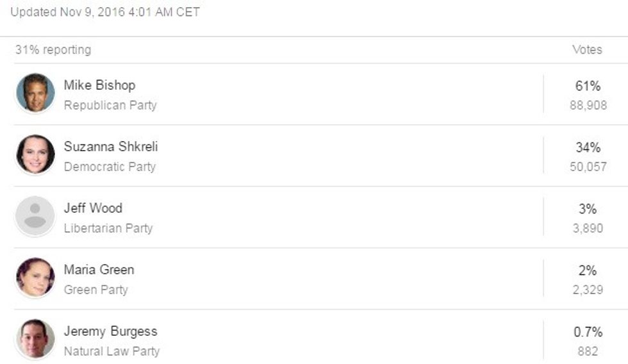Image resolution: width=628 pixels, height=364 pixels.
Task: Open the Maria Green name link
Action: click(99, 270)
